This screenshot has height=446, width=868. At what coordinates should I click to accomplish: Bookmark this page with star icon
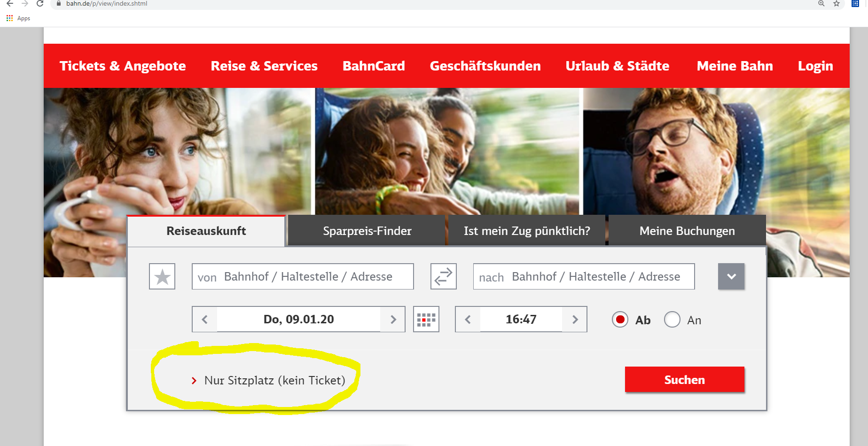click(837, 4)
